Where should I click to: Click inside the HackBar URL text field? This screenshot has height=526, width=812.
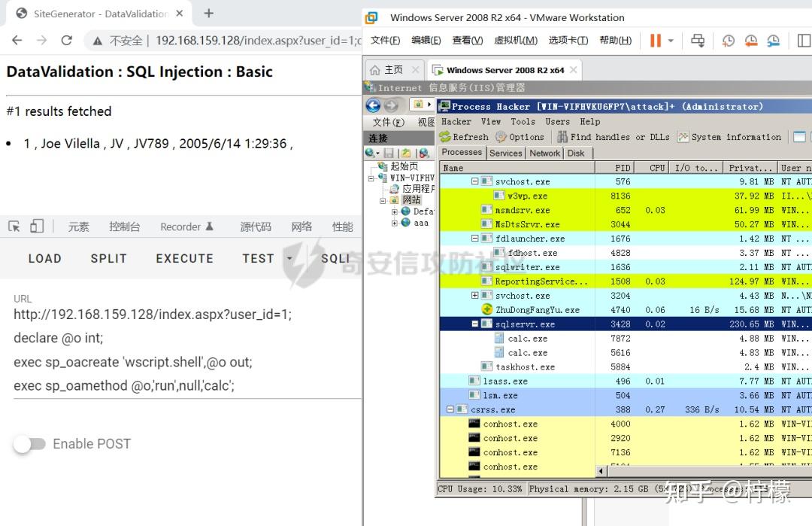[x=187, y=350]
